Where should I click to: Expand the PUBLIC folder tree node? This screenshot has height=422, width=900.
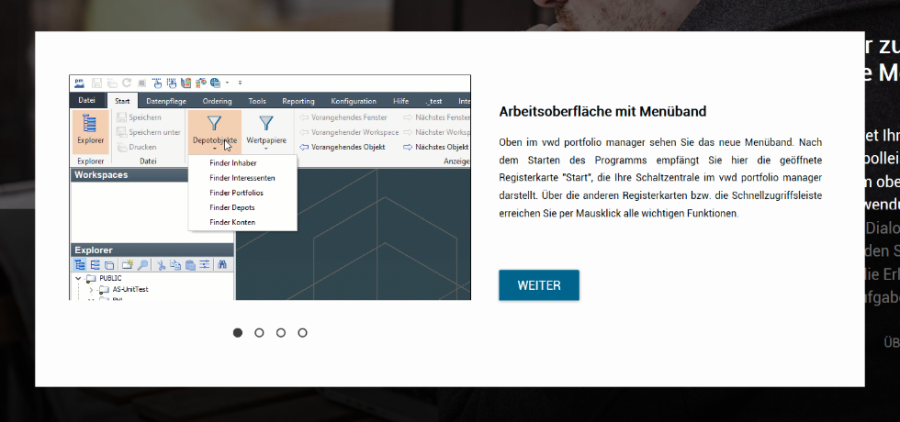coord(79,278)
